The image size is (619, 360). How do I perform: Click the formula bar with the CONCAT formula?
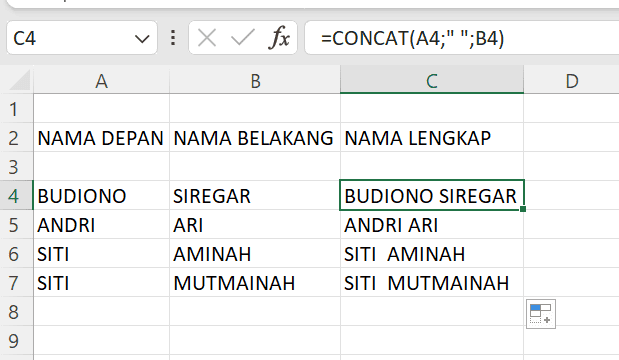click(x=462, y=38)
